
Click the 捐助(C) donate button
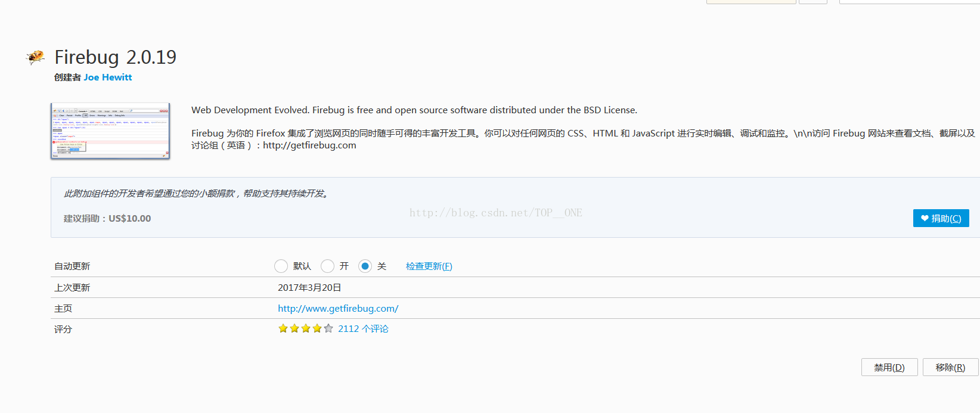941,218
